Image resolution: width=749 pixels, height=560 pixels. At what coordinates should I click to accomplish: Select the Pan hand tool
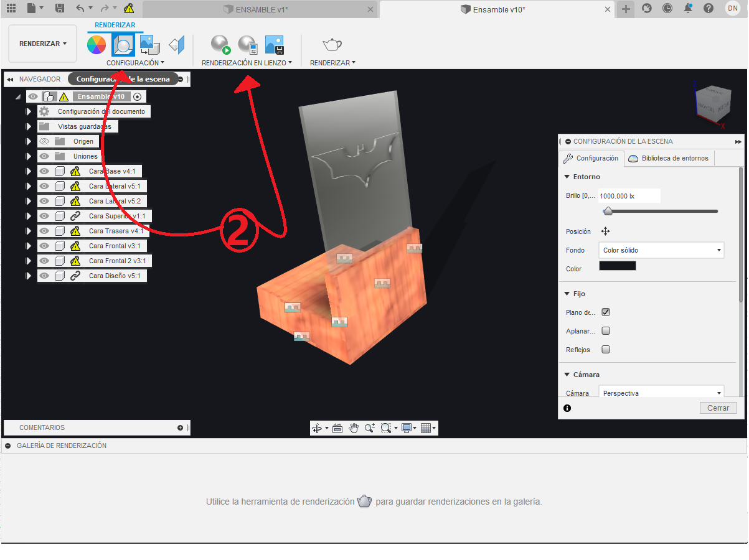354,427
